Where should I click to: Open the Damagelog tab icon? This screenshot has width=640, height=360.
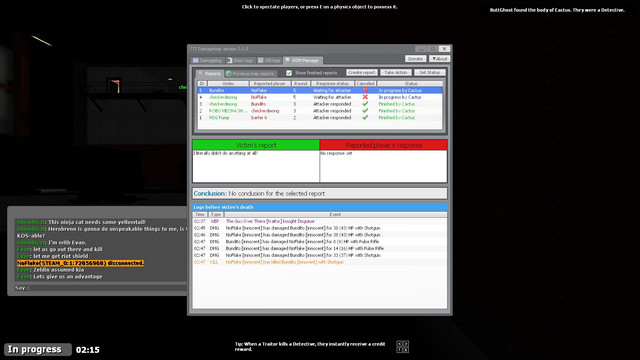(x=196, y=60)
